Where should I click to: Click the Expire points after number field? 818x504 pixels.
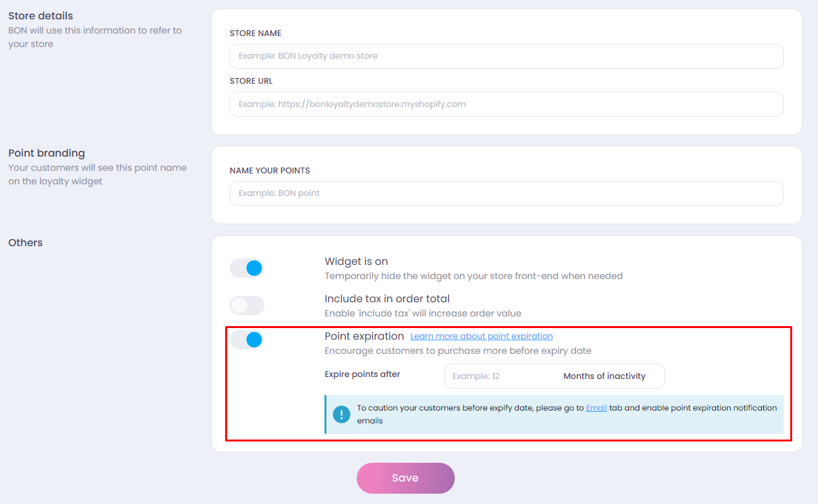click(x=500, y=376)
